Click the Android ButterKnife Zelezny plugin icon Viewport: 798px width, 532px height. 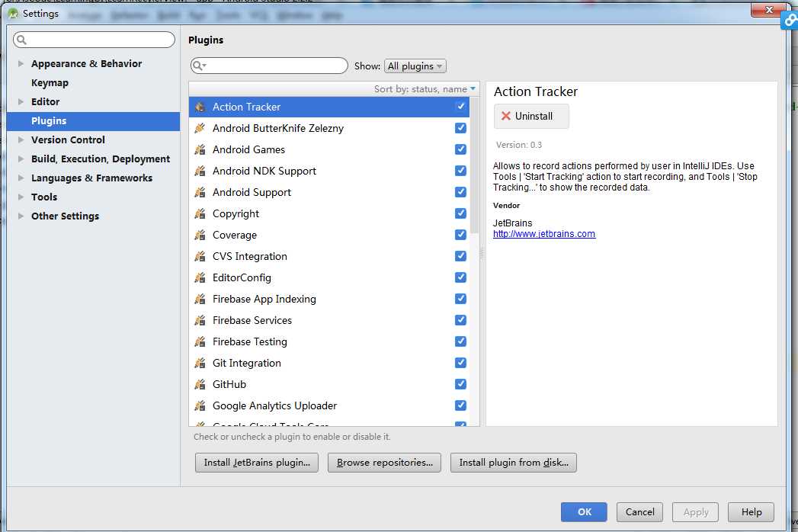click(200, 128)
